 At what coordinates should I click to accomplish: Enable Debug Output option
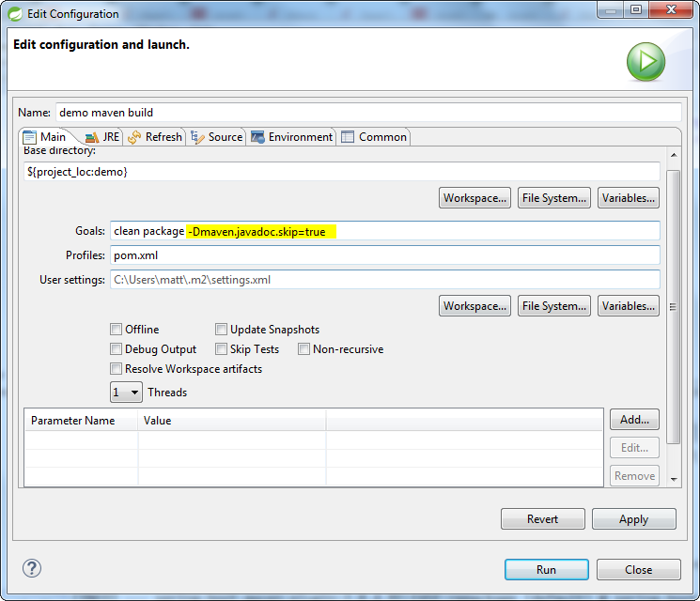pyautogui.click(x=117, y=349)
